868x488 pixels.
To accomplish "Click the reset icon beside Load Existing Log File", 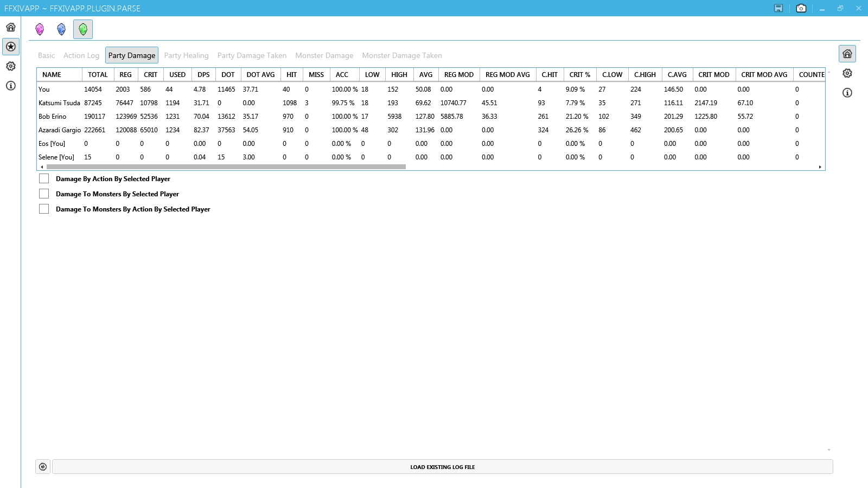I will click(43, 467).
